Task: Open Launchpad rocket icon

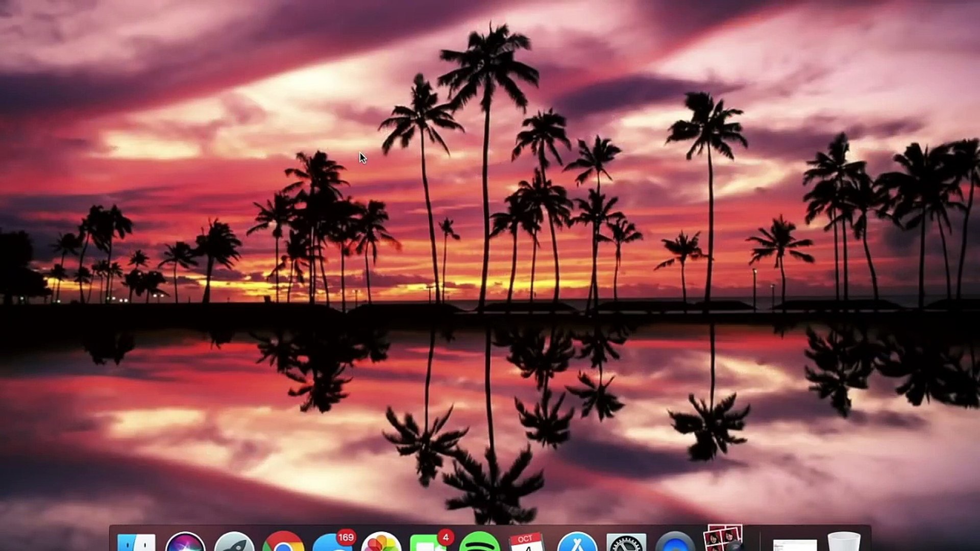Action: tap(234, 543)
